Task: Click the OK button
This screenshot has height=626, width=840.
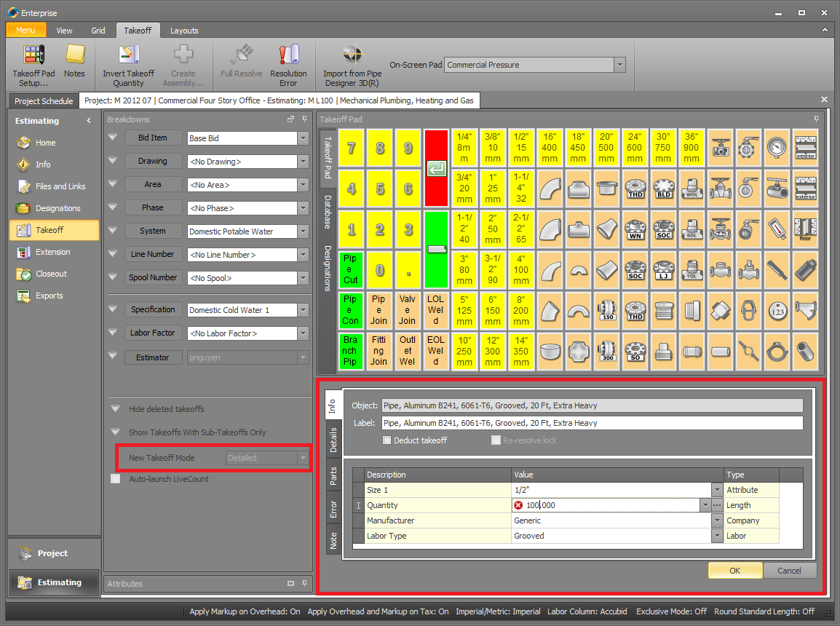Action: coord(734,570)
